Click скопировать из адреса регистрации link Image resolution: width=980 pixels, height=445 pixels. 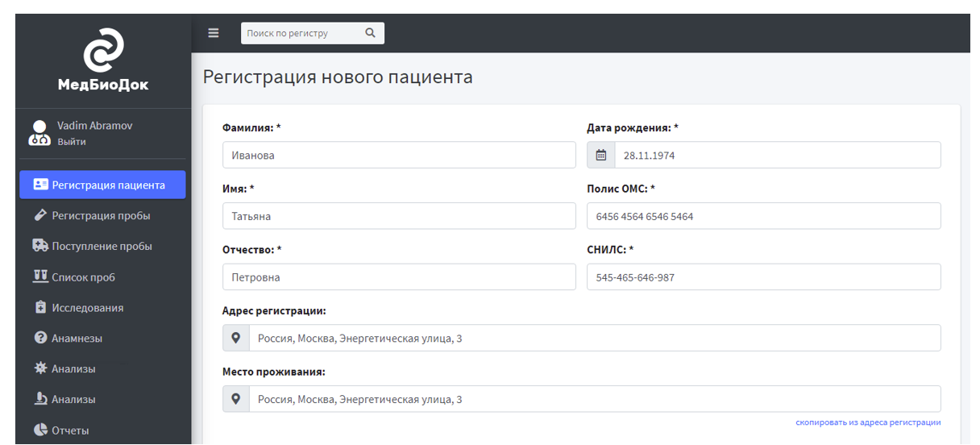867,422
